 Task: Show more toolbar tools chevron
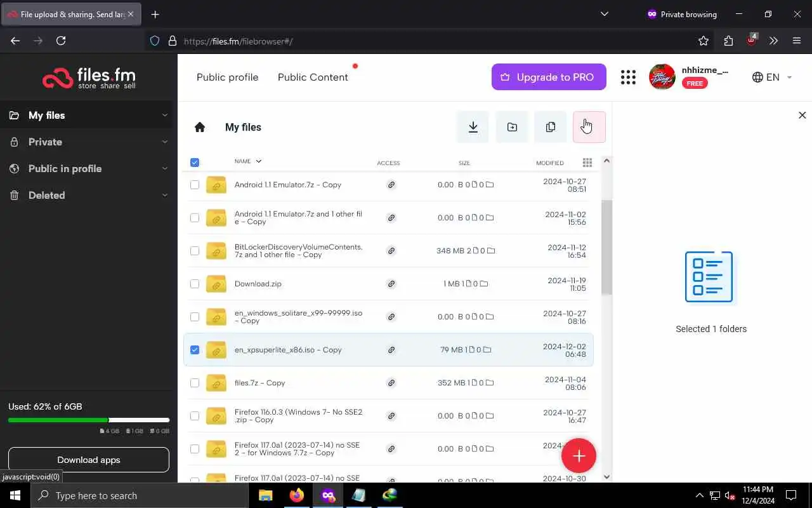(773, 41)
